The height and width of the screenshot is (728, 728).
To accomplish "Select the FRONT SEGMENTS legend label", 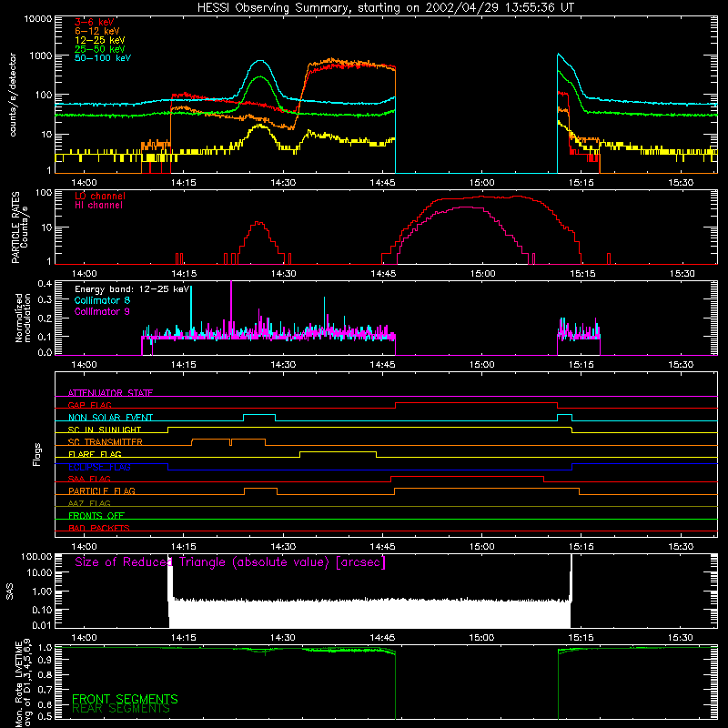I will (x=125, y=699).
